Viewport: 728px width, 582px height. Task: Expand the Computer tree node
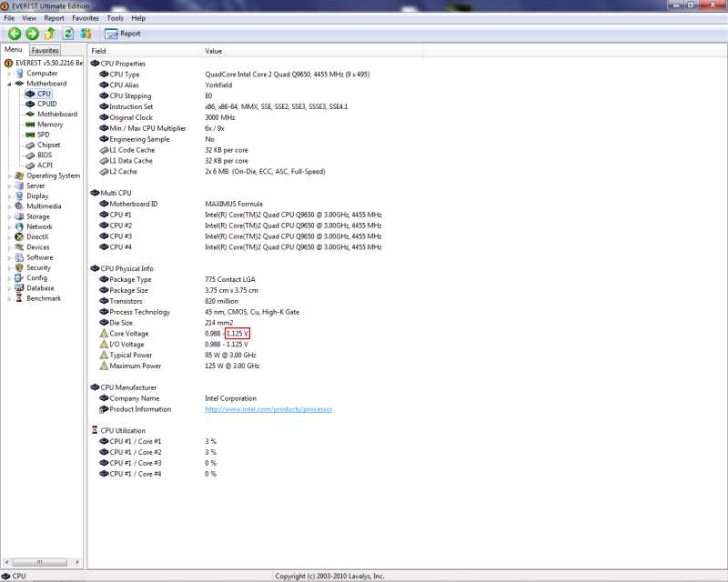coord(9,74)
